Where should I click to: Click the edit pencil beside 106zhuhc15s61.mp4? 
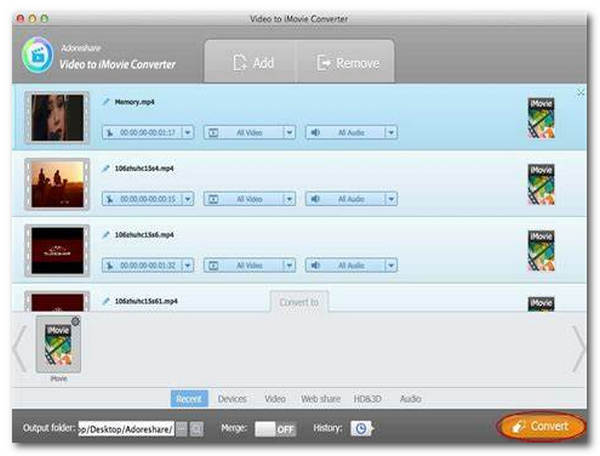tap(106, 301)
